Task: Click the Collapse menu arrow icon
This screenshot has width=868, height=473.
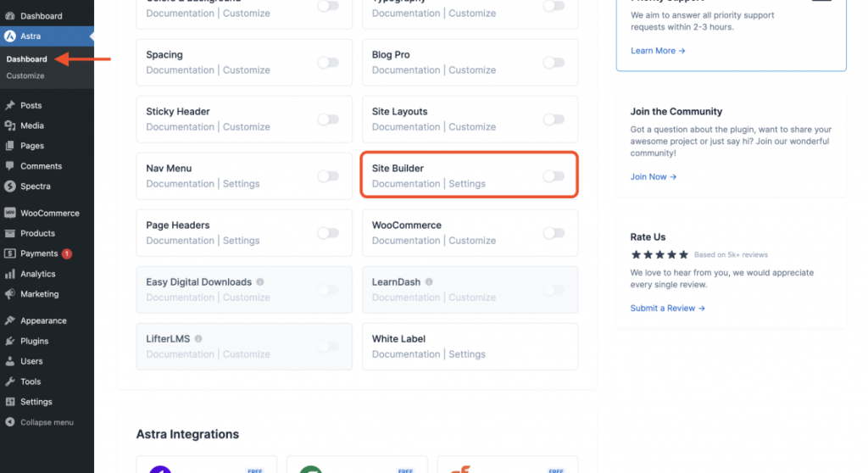Action: tap(10, 422)
